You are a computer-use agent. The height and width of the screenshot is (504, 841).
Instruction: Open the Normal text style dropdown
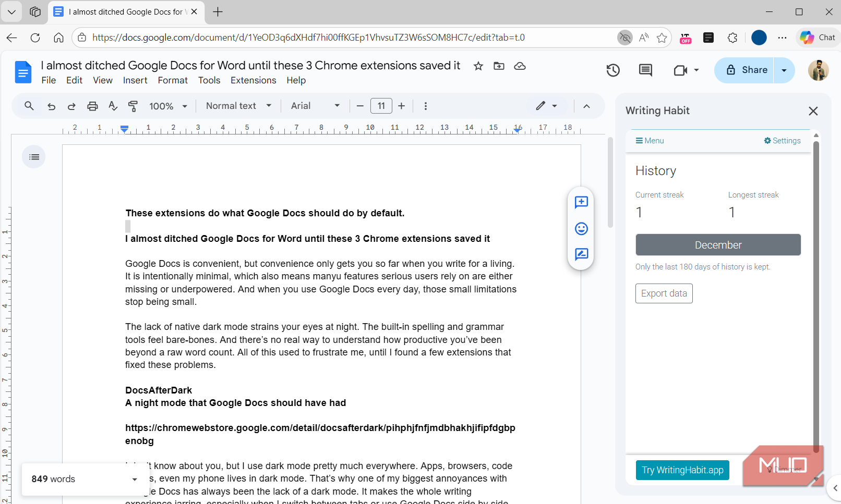239,106
